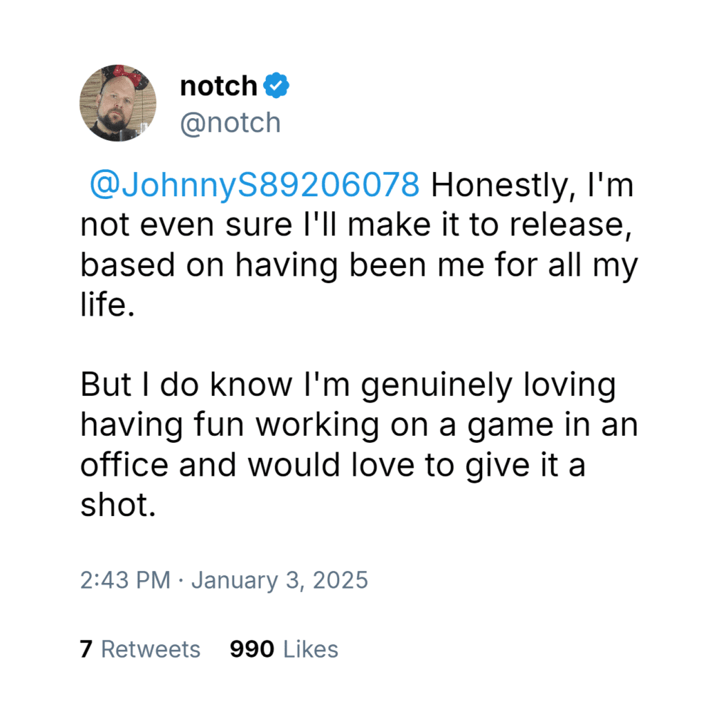
Task: Open the @JohnnyS89206078 mention
Action: pyautogui.click(x=255, y=185)
